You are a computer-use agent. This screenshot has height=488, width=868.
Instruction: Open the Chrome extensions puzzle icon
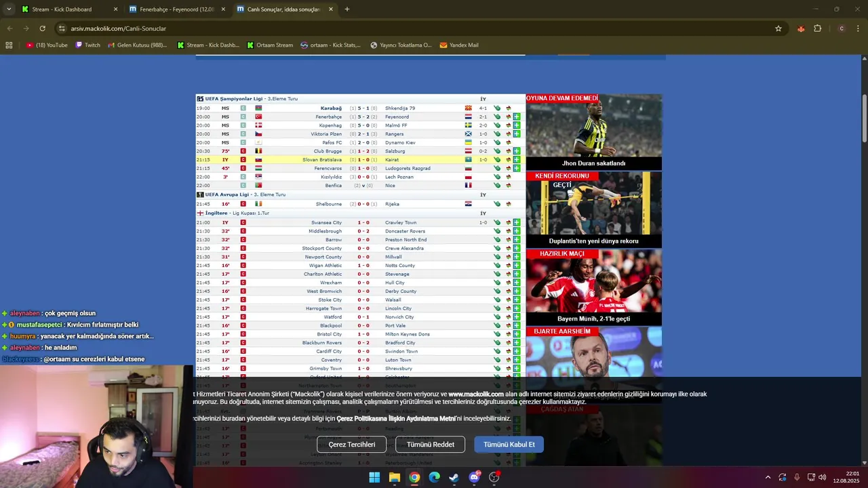tap(817, 28)
